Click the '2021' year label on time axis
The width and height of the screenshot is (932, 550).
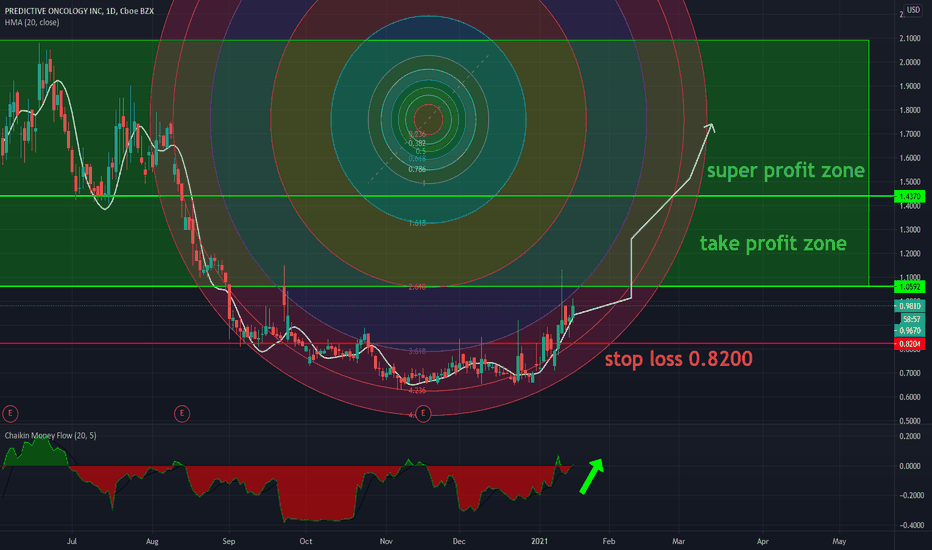click(540, 541)
